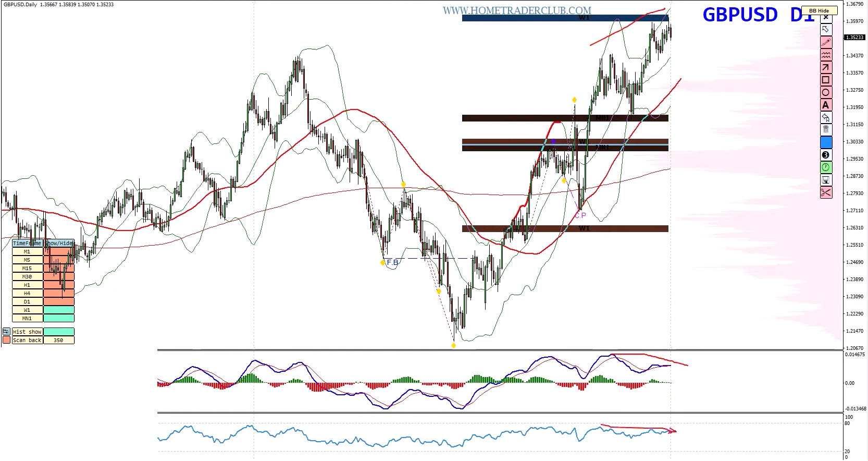Click the TimeFrame column header
868x461 pixels.
click(x=27, y=243)
